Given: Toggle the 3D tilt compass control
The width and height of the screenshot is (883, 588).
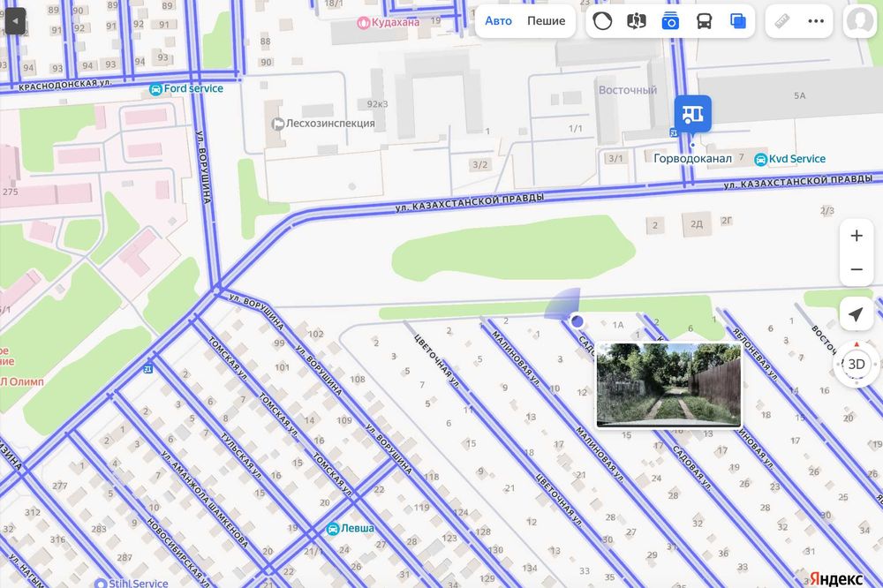Looking at the screenshot, I should pos(856,364).
